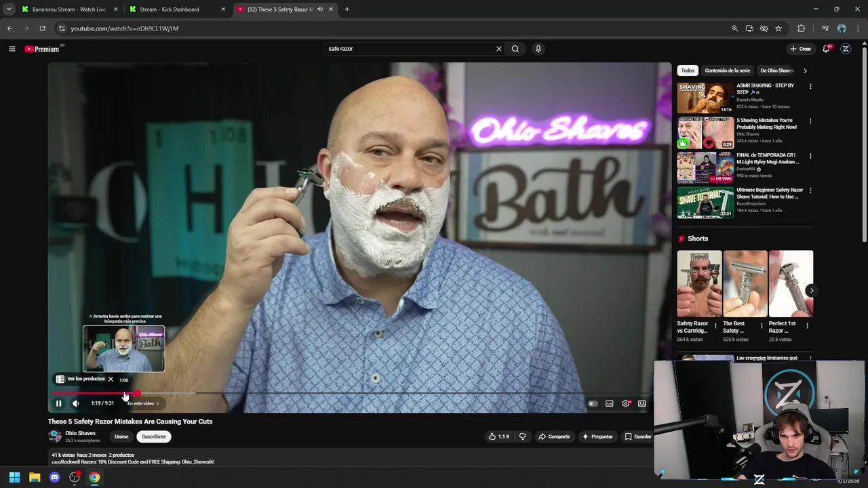Mute the video using the volume icon
The width and height of the screenshot is (868, 488).
click(x=75, y=403)
